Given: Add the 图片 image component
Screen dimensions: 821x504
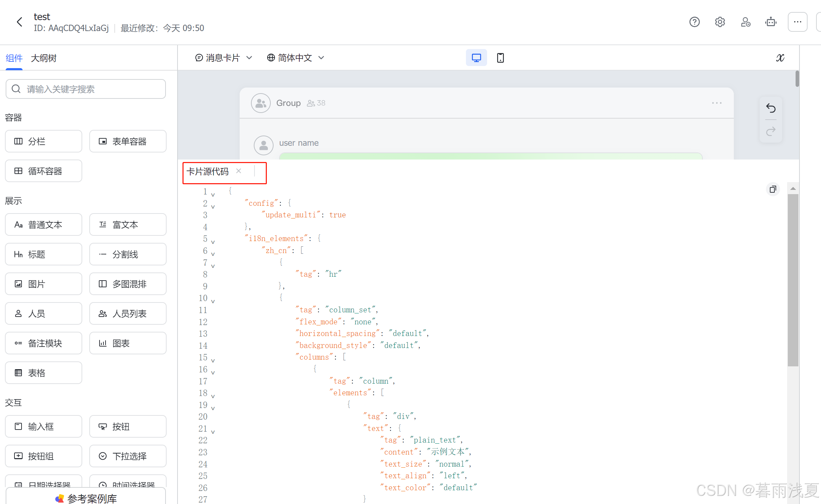Looking at the screenshot, I should coord(43,284).
